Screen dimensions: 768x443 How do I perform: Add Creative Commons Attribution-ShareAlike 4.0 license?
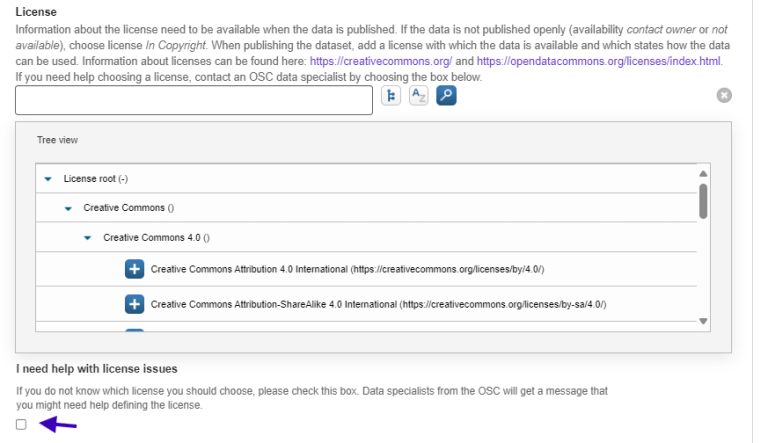click(x=134, y=304)
